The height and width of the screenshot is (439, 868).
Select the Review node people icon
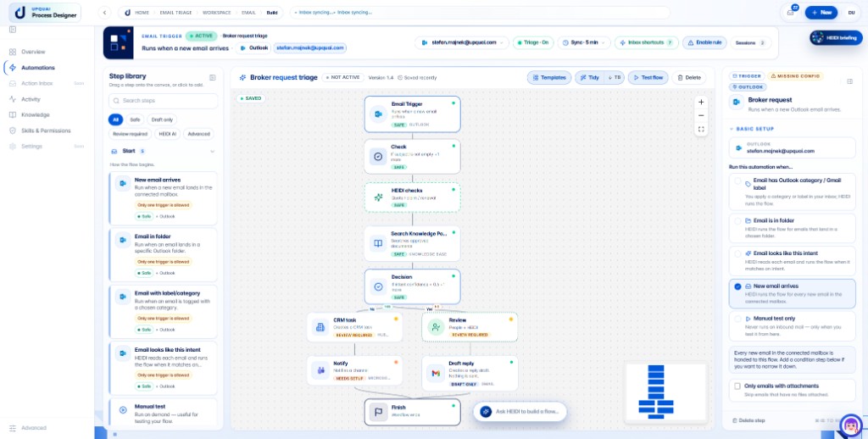pos(436,327)
